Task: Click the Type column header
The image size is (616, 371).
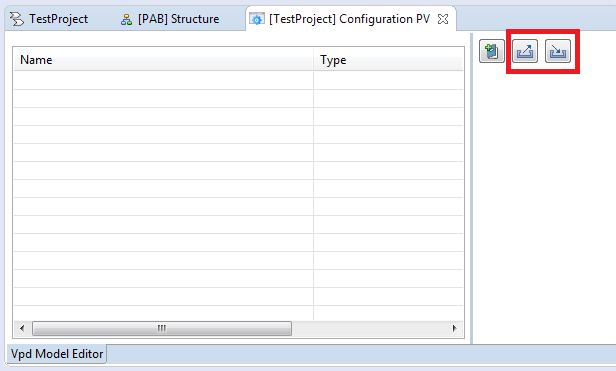Action: click(388, 60)
